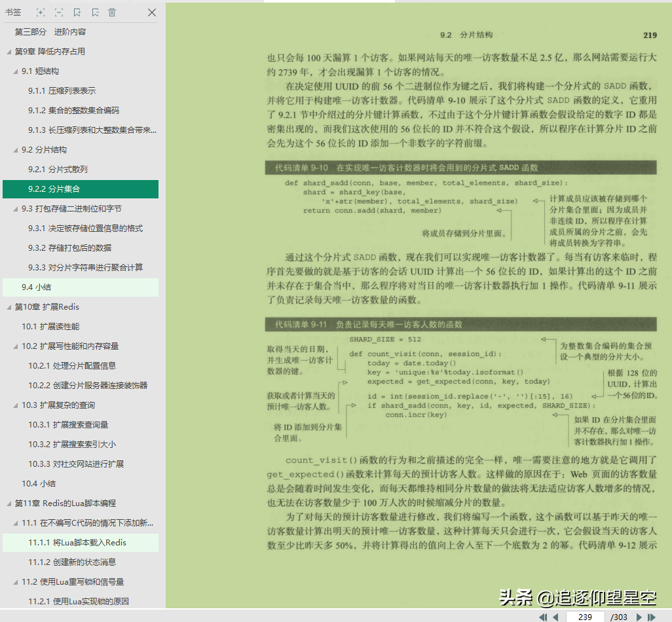Collapse the 10.3 扩展复杂的查询 section
The image size is (672, 622).
pyautogui.click(x=16, y=405)
